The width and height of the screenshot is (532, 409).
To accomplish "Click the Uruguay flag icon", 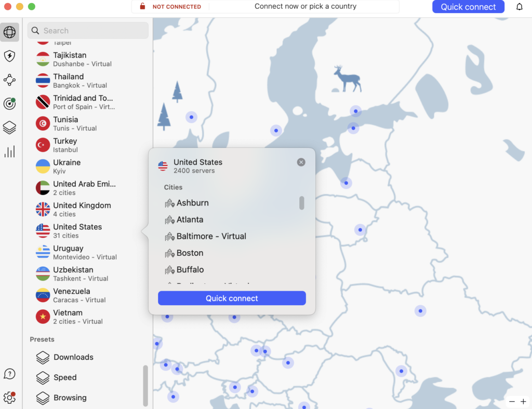I will (43, 252).
